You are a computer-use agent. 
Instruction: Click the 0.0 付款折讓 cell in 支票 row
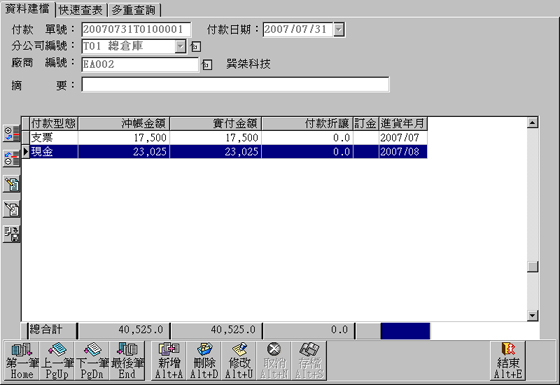pos(308,138)
